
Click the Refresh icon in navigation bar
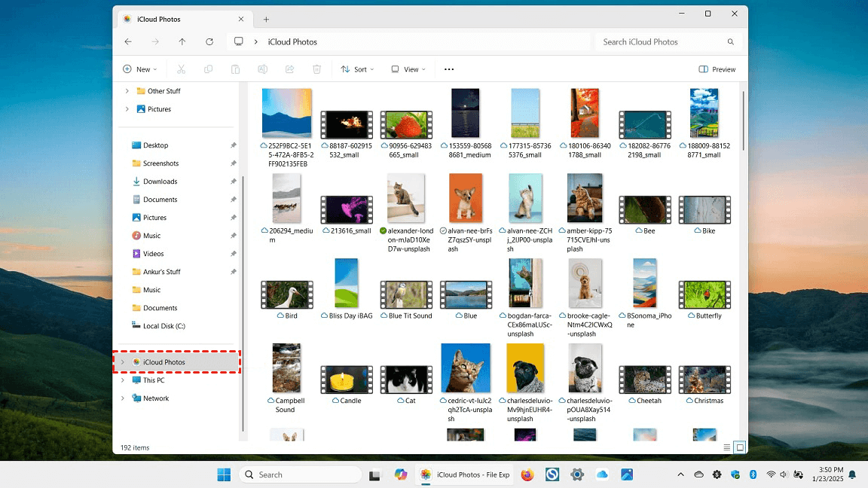[209, 42]
